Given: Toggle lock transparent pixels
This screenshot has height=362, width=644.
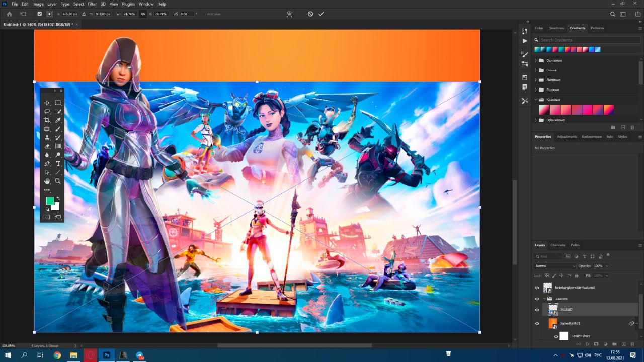Looking at the screenshot, I should (547, 276).
